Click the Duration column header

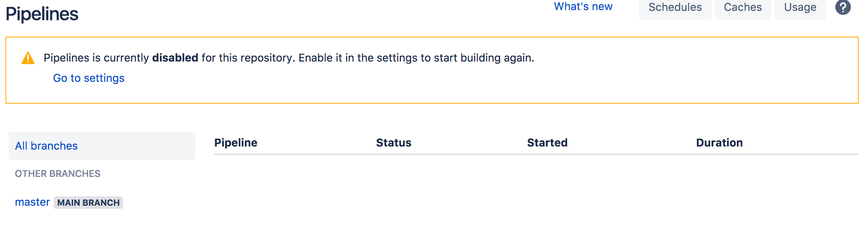719,143
